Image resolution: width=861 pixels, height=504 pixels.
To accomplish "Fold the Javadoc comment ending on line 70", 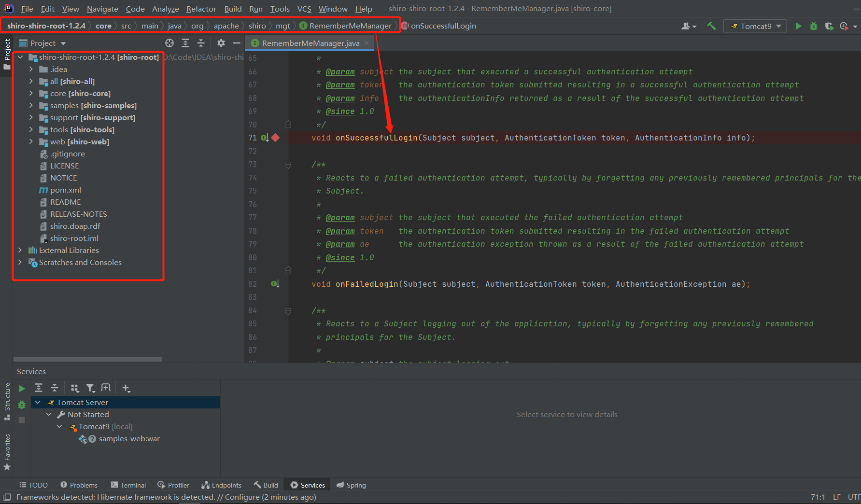I will pos(288,124).
